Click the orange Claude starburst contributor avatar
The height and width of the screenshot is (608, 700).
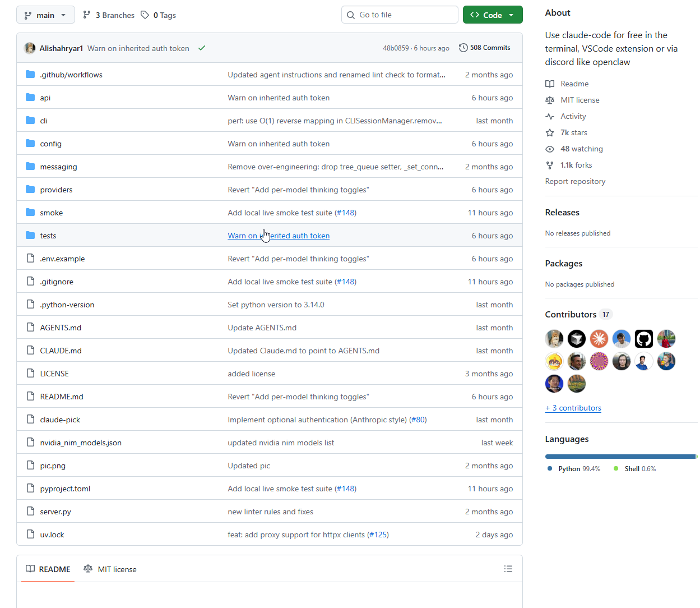(599, 339)
